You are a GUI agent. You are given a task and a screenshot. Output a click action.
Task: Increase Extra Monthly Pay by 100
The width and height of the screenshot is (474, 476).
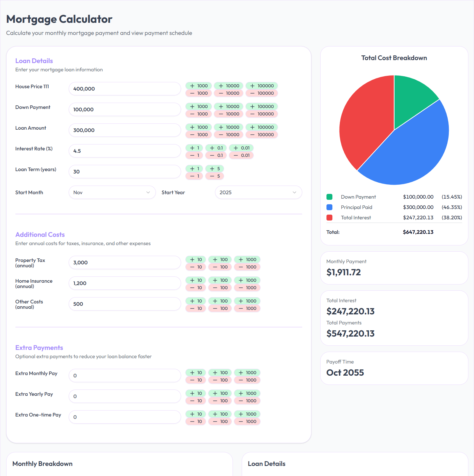click(220, 372)
